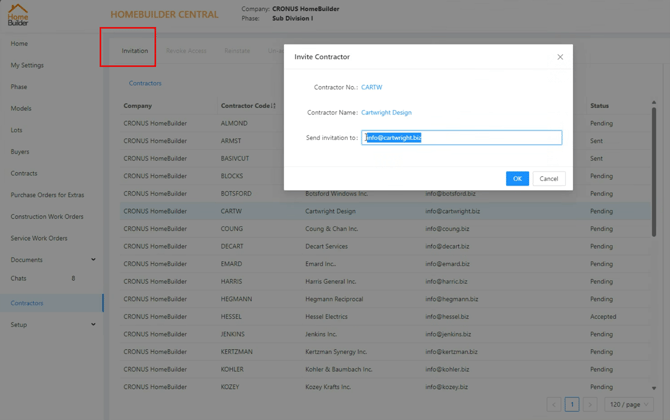670x420 pixels.
Task: Expand the Documents sidebar menu
Action: pos(93,259)
